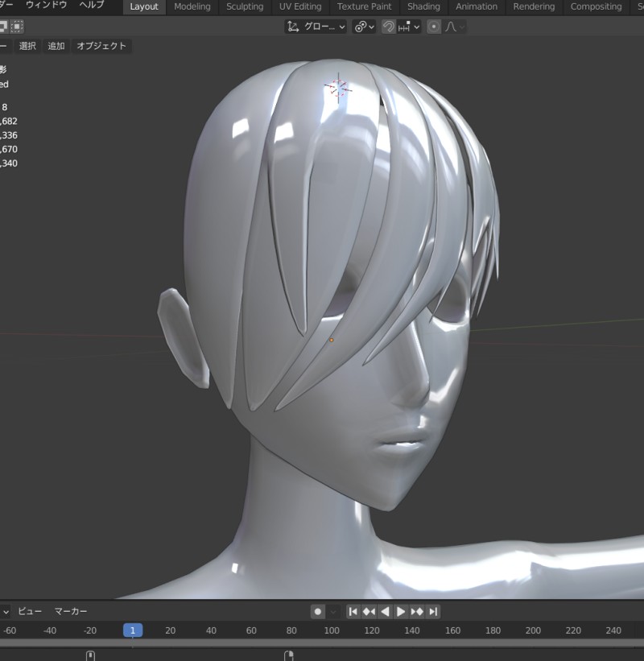The height and width of the screenshot is (661, 644).
Task: Click the proportional editing falloff curve icon
Action: (452, 27)
